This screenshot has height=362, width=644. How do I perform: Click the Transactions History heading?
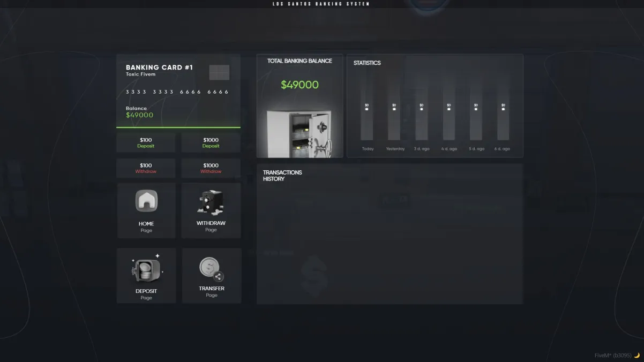click(282, 176)
